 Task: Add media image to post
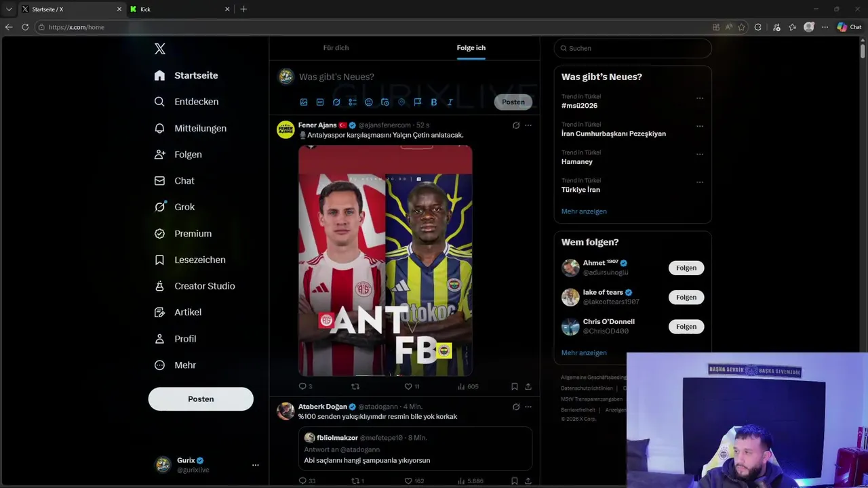[304, 102]
